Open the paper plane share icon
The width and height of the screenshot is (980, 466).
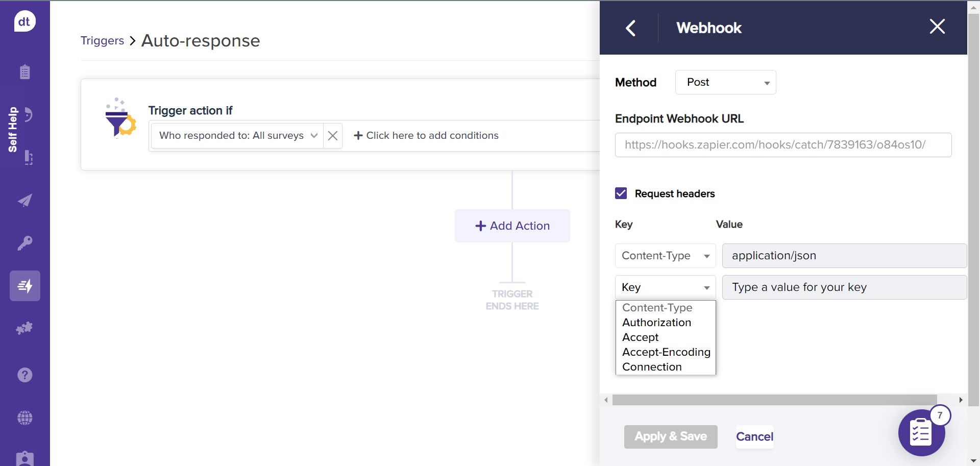coord(24,201)
